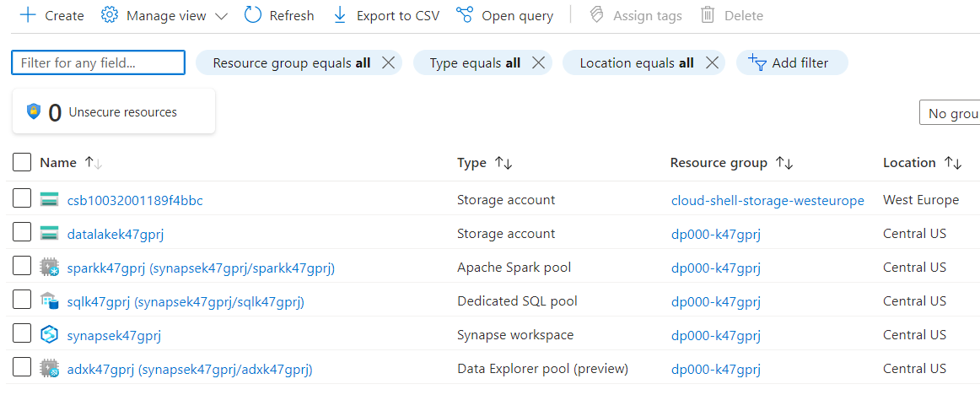Click Create to add a resource

pyautogui.click(x=52, y=15)
